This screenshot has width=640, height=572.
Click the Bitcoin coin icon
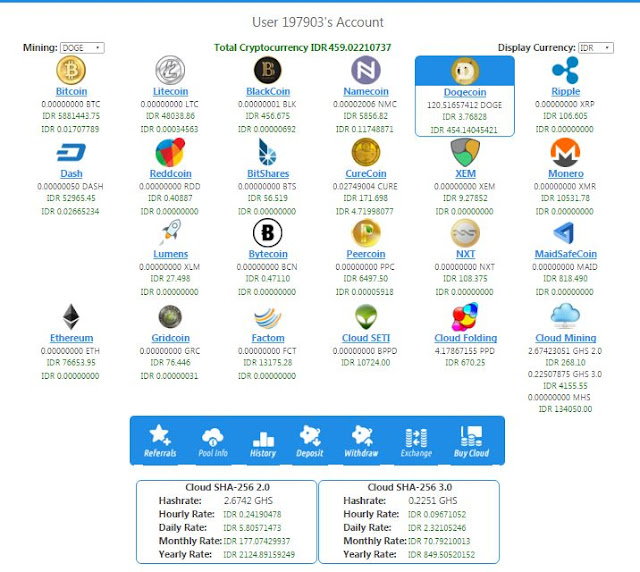click(71, 70)
